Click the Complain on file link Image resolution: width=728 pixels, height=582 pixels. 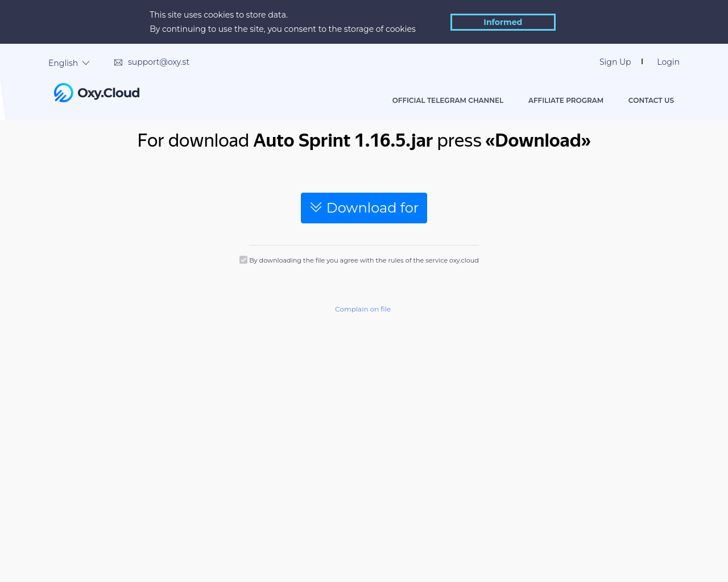click(x=363, y=309)
